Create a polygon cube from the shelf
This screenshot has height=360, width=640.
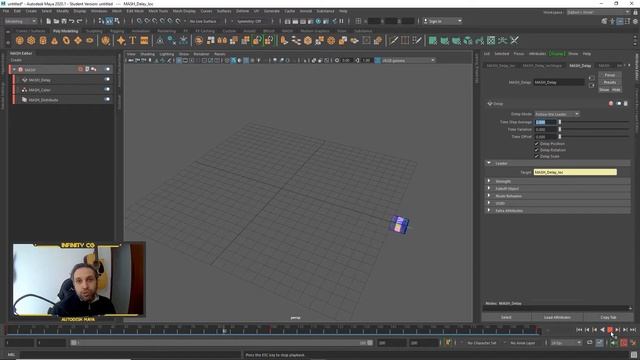[31, 40]
